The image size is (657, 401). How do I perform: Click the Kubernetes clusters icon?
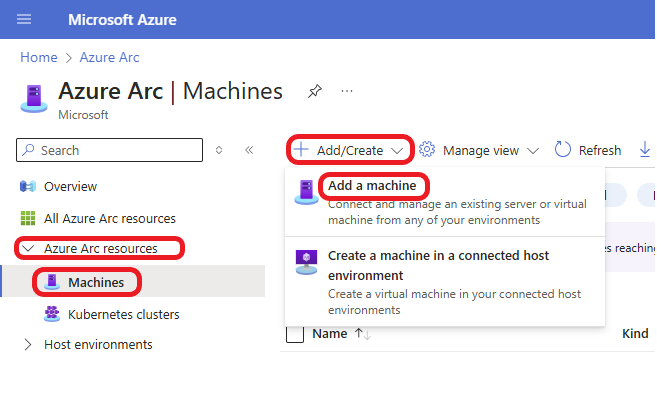(52, 314)
